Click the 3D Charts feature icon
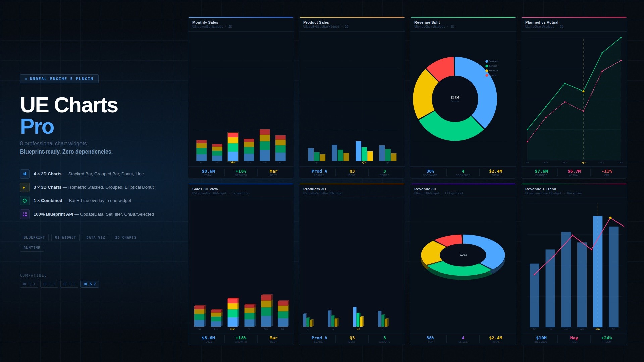The image size is (644, 362). (25, 187)
